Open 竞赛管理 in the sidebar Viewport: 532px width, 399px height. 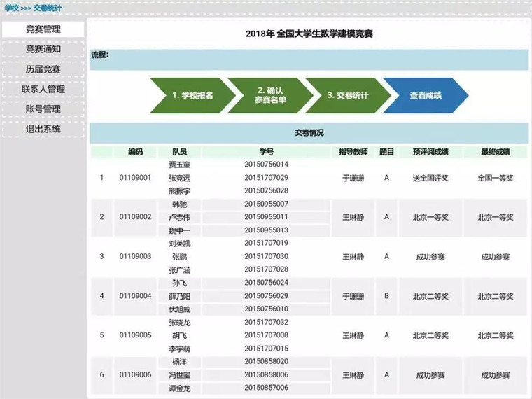pos(43,29)
